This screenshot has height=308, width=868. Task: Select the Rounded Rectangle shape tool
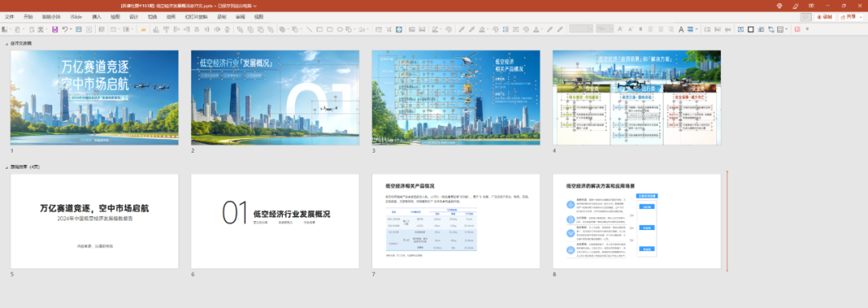coord(330,30)
